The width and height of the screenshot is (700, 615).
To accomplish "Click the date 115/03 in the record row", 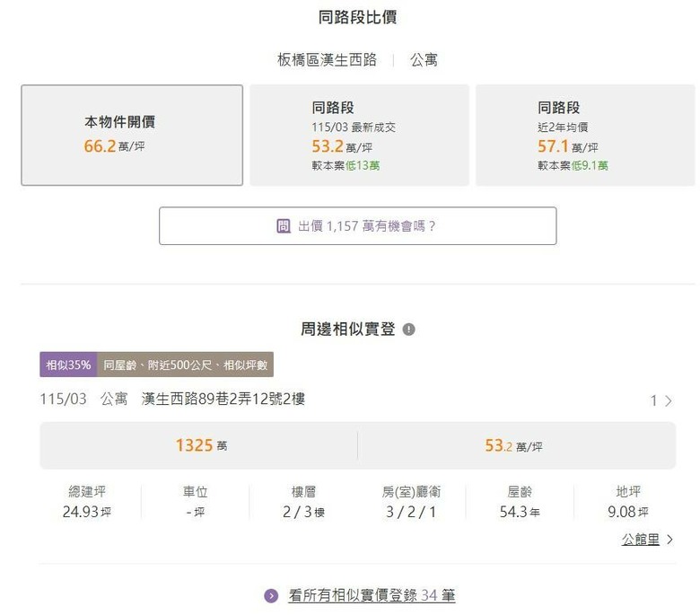I will click(x=64, y=399).
